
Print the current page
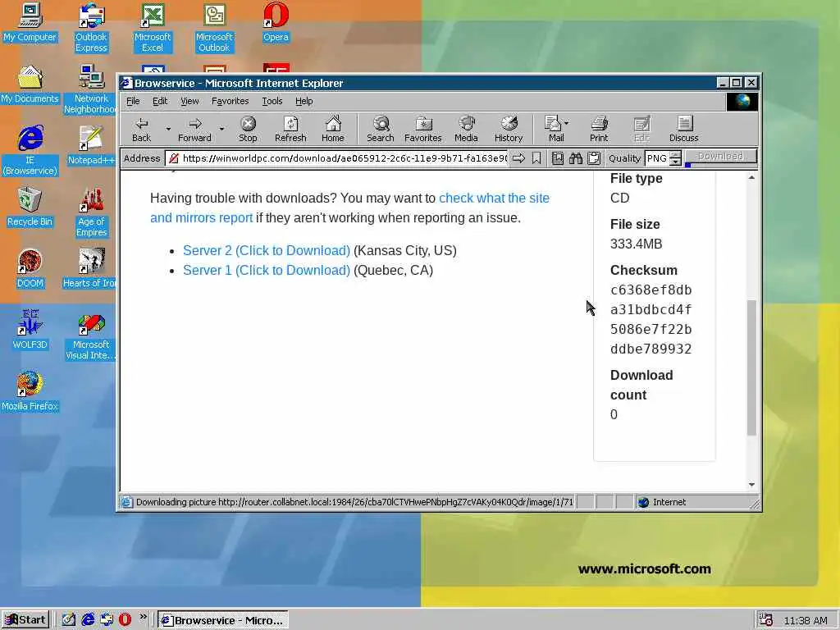(599, 130)
